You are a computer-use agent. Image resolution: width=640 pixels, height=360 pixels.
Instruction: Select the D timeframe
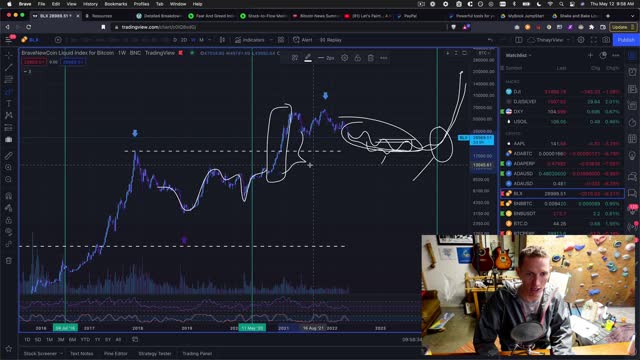point(175,40)
